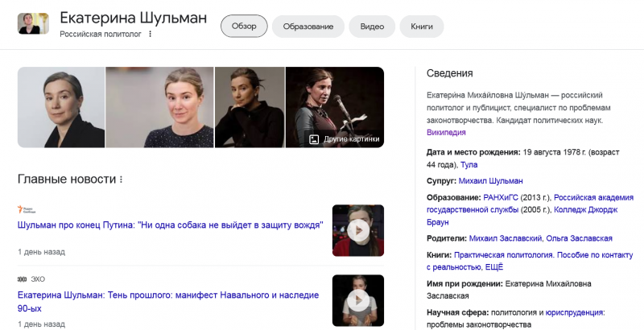Open the profile thumbnail beside the name
This screenshot has width=644, height=330.
33,23
